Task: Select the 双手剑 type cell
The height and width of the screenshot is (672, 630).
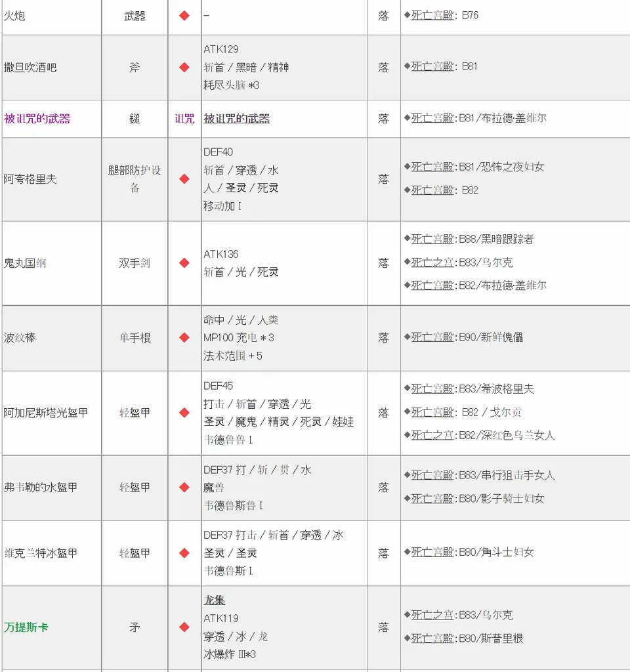Action: pyautogui.click(x=135, y=263)
